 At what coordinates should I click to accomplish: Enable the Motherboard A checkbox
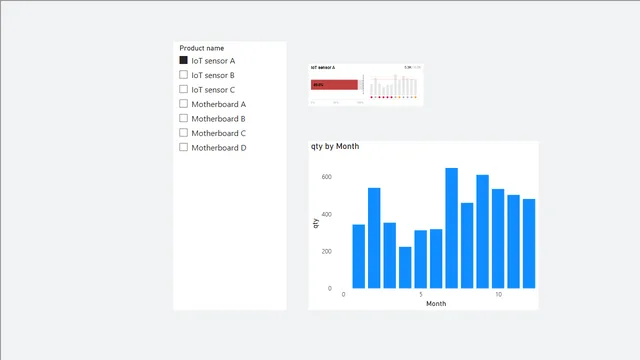click(x=184, y=104)
